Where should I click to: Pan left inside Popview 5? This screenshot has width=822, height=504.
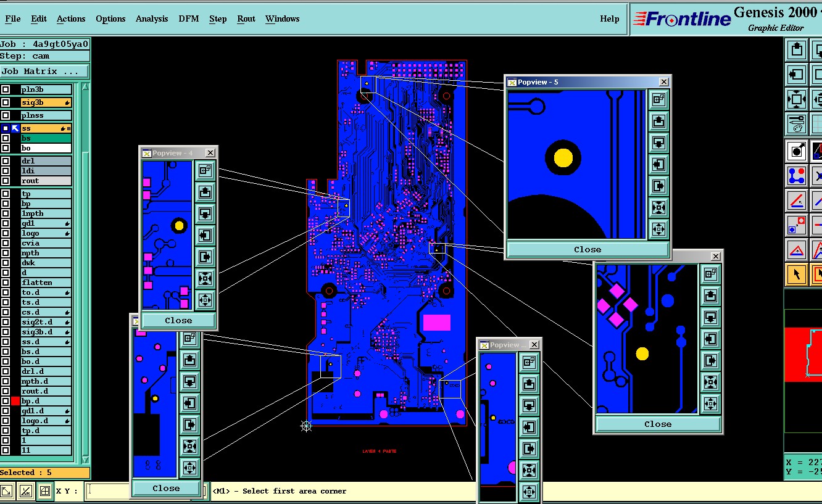(658, 164)
